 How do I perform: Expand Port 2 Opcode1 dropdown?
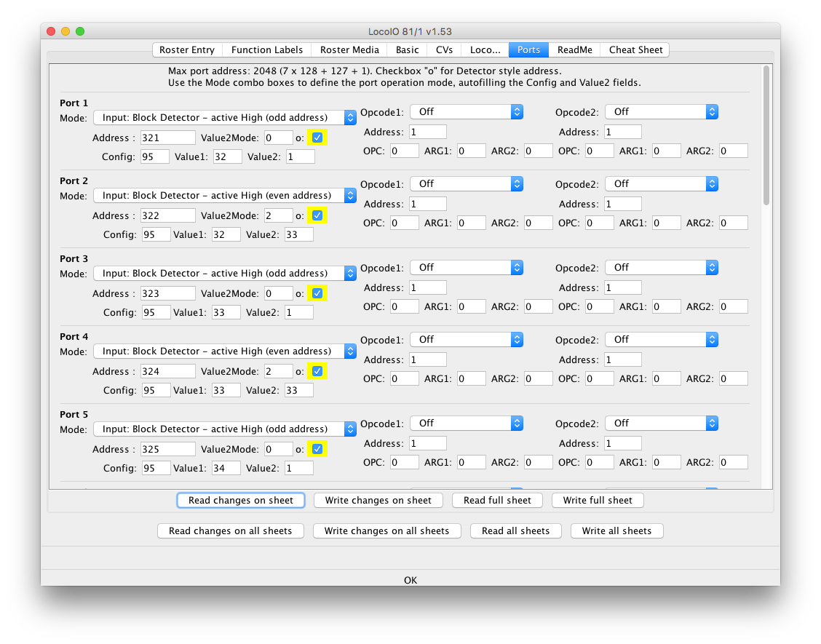467,184
